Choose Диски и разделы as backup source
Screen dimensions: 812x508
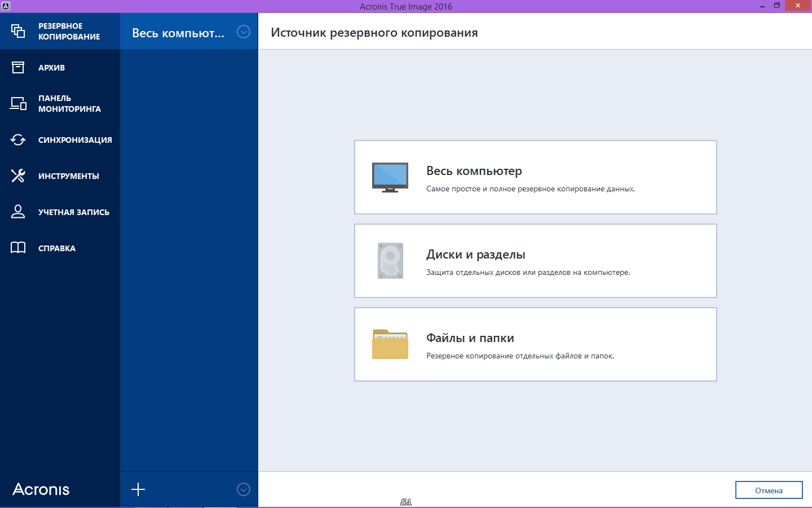tap(536, 261)
